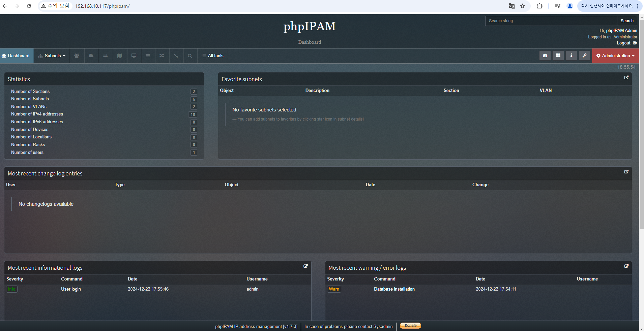Click Number of Locations statistic
This screenshot has width=644, height=331.
click(x=104, y=137)
